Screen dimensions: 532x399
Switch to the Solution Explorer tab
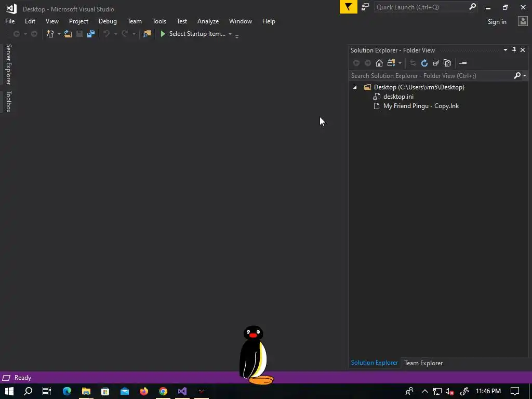point(374,363)
